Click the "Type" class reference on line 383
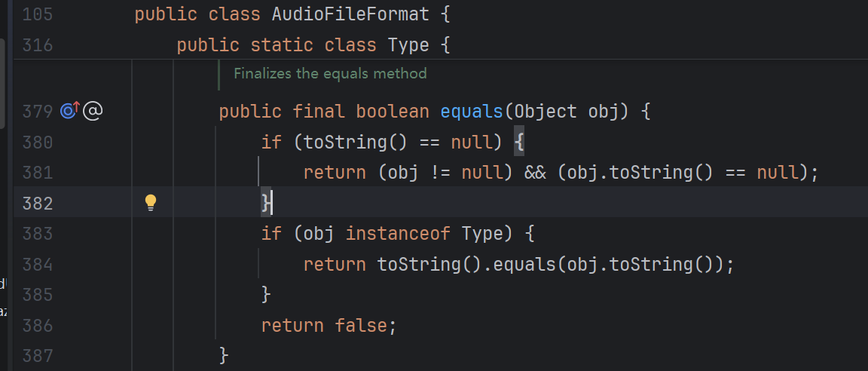The width and height of the screenshot is (868, 371). [x=481, y=234]
